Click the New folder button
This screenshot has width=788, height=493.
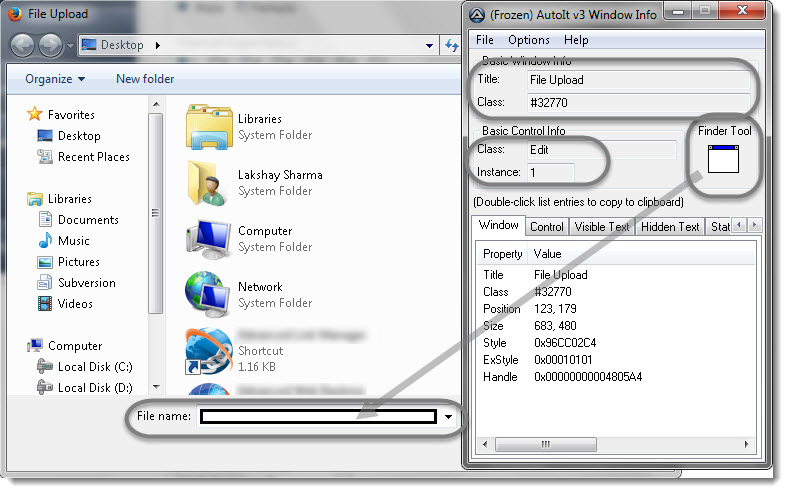pos(145,79)
